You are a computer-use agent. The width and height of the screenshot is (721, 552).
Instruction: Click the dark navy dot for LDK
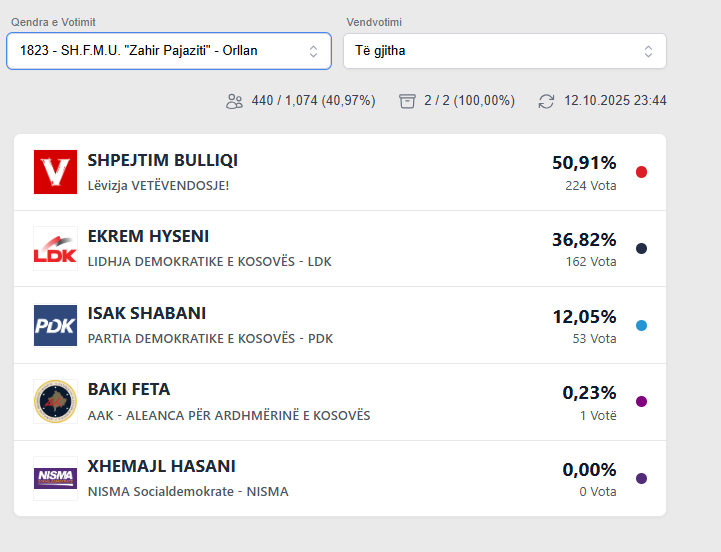click(641, 249)
